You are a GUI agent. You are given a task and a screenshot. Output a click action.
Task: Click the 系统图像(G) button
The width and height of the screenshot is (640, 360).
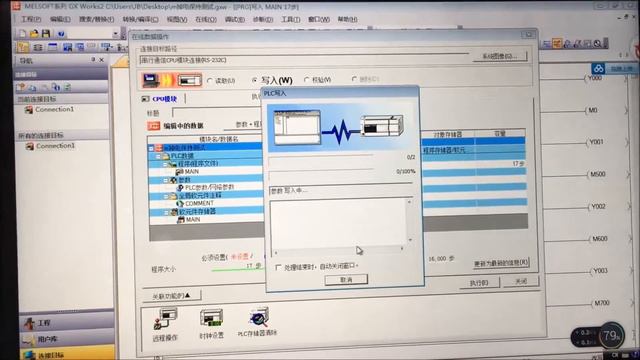tap(500, 56)
